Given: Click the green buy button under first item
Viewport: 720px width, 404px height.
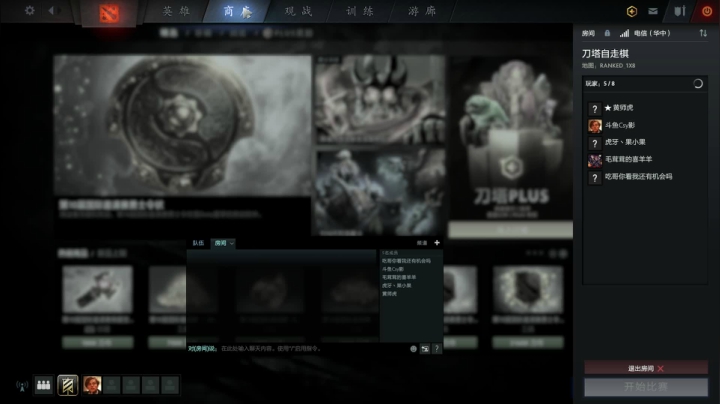Looking at the screenshot, I should point(98,342).
